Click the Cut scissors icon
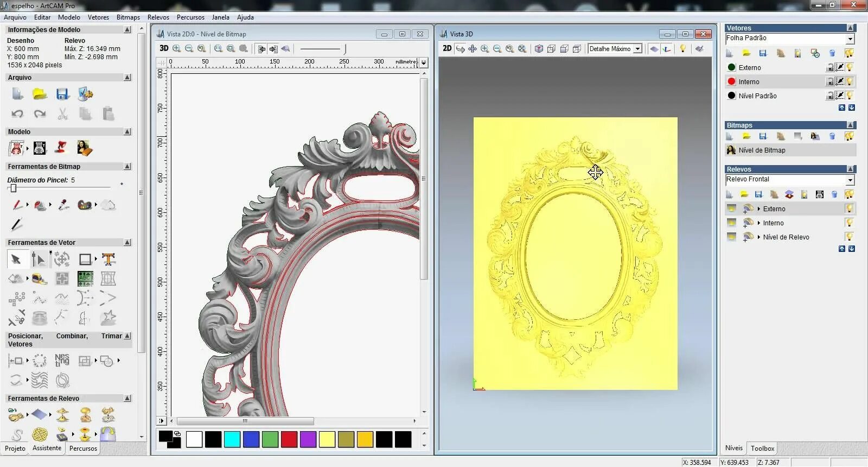Viewport: 868px width, 467px height. tap(62, 113)
